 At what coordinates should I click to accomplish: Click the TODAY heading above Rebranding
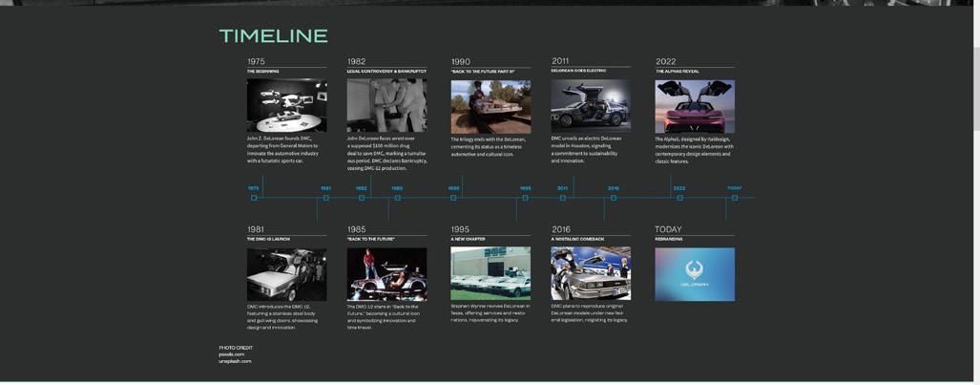(668, 229)
